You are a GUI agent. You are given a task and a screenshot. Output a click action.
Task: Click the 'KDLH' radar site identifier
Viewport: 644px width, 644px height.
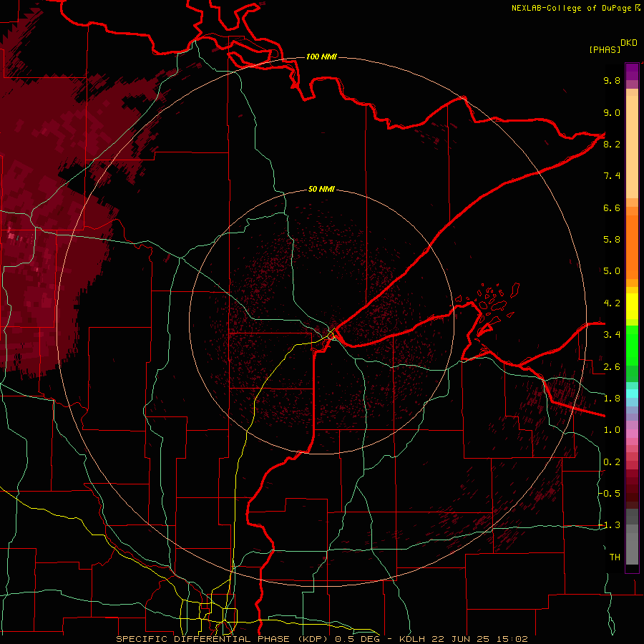tap(412, 639)
